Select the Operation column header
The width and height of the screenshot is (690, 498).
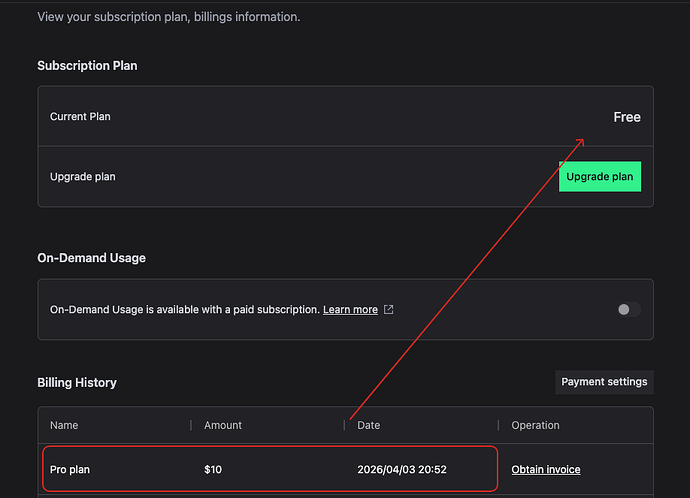pyautogui.click(x=536, y=425)
